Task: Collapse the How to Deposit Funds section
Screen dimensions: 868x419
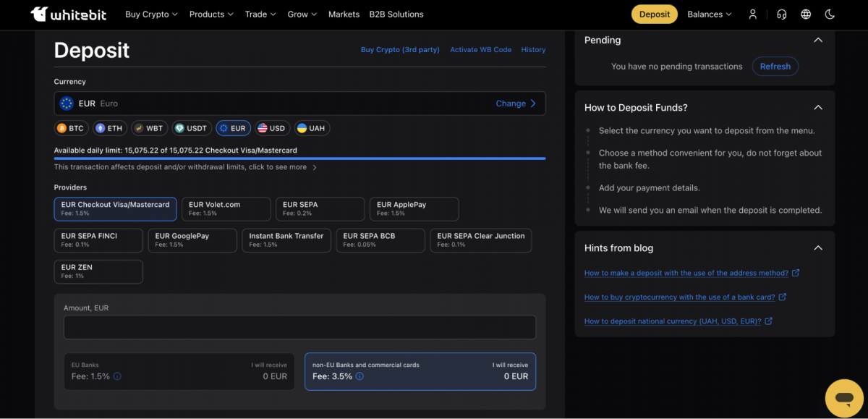Action: (x=818, y=108)
